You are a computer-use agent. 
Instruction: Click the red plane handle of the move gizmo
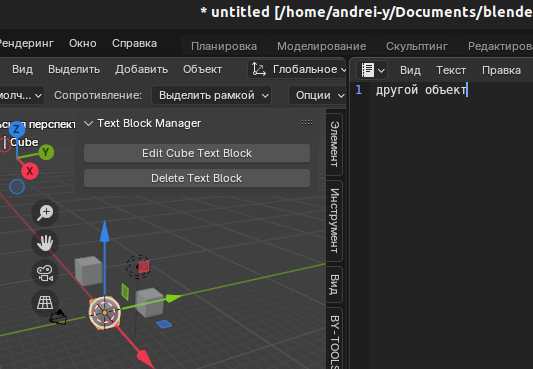point(144,266)
